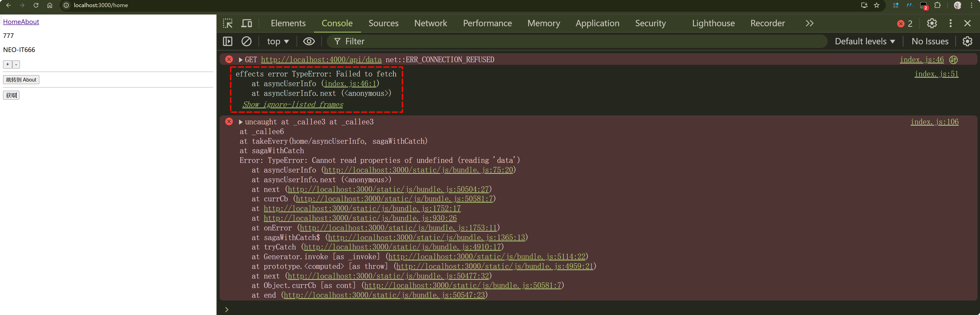Screen dimensions: 980x315
Task: Click the Show ignore-listed frames link
Action: (x=292, y=104)
